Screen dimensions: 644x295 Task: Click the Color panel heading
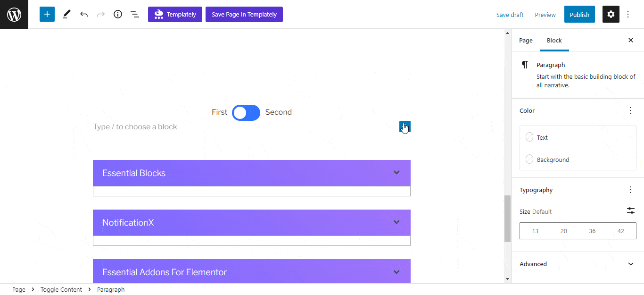[x=527, y=110]
